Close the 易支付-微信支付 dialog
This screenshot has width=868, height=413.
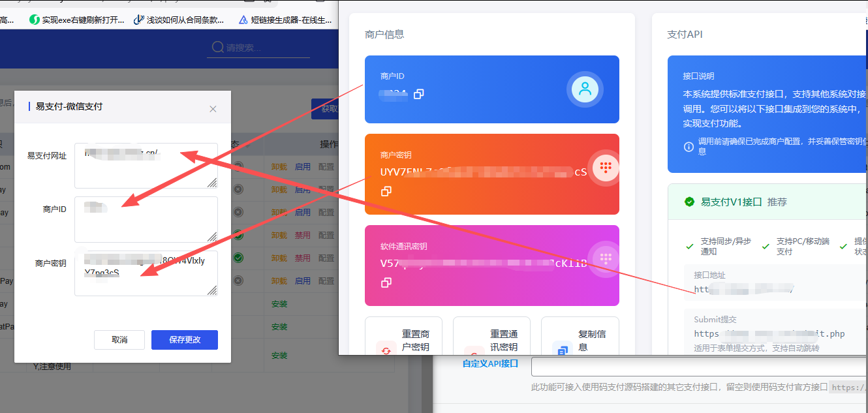click(212, 109)
